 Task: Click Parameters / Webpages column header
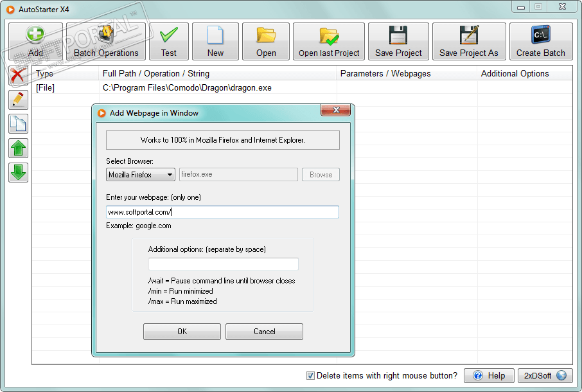[x=407, y=73]
